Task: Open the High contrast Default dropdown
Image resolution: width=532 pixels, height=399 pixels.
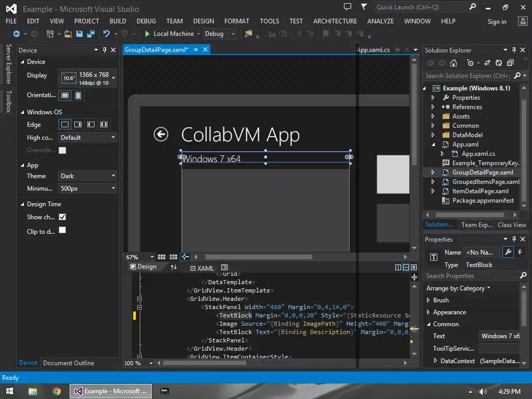Action: click(87, 137)
